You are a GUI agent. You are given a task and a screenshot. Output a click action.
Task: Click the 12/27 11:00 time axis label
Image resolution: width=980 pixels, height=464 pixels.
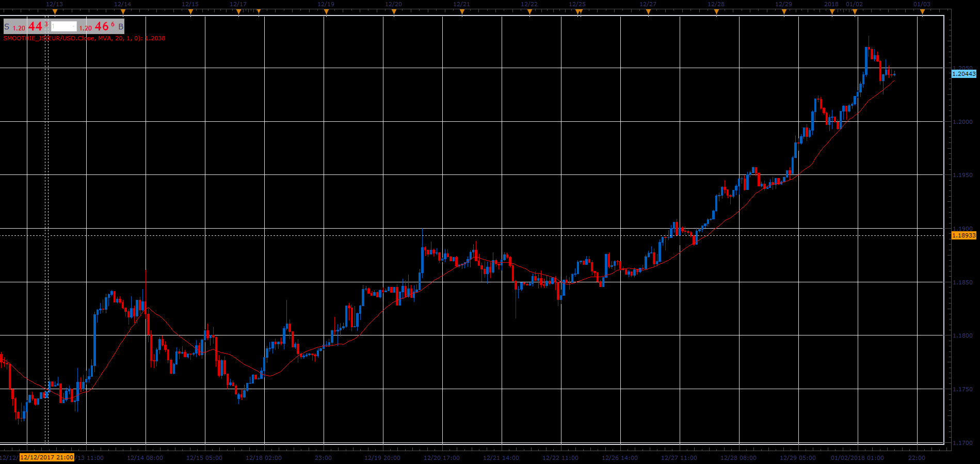coord(679,458)
